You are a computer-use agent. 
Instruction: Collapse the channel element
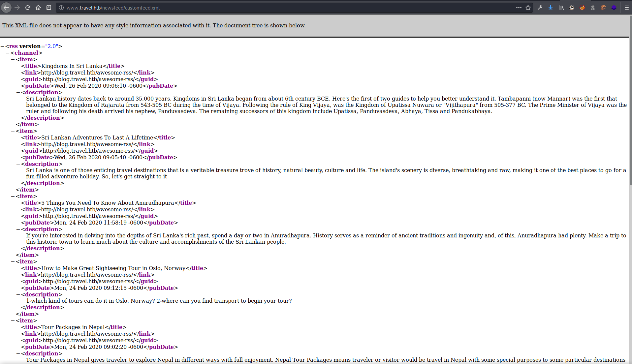[x=8, y=53]
